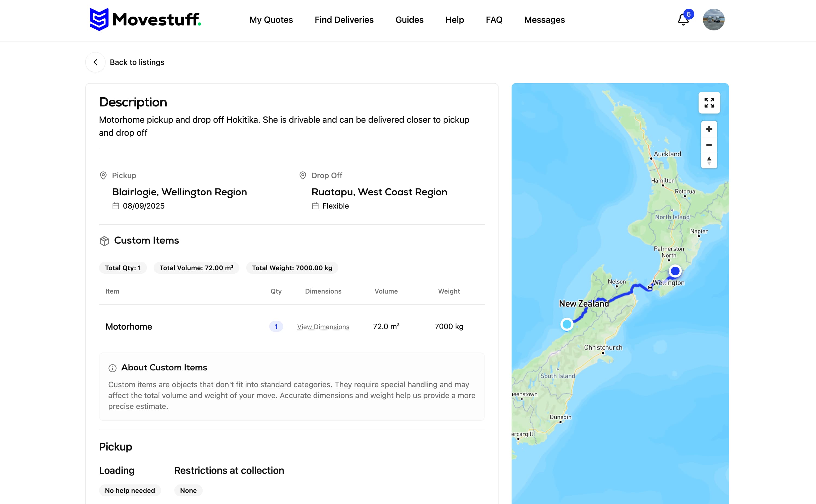Click the light blue drop-off marker
The image size is (816, 504).
(x=566, y=324)
